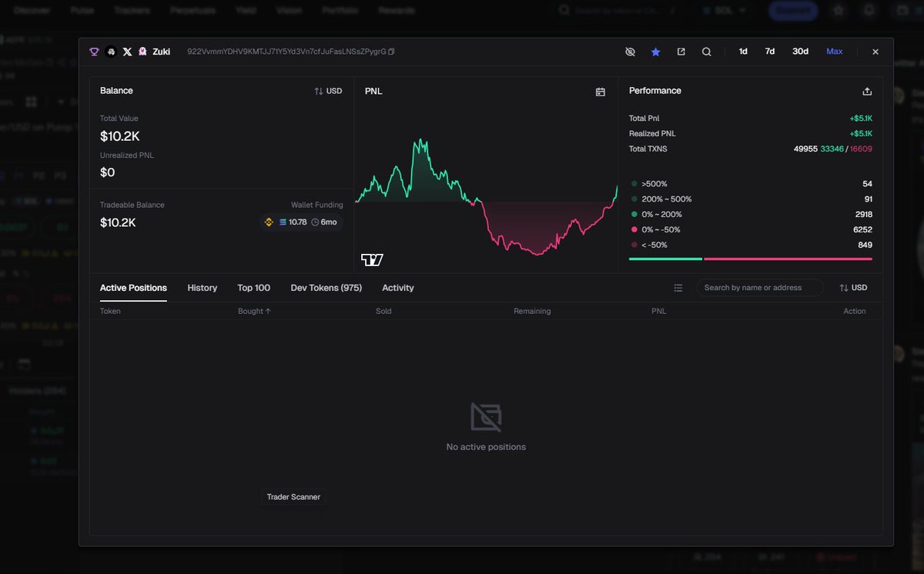Screen dimensions: 924x574
Task: Click the red segment of the win/loss bar
Action: click(x=788, y=259)
